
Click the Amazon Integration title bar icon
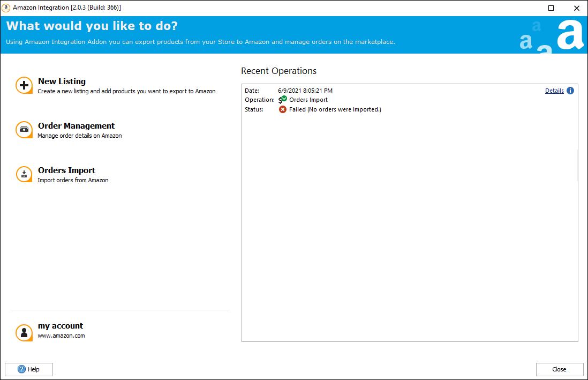point(6,8)
